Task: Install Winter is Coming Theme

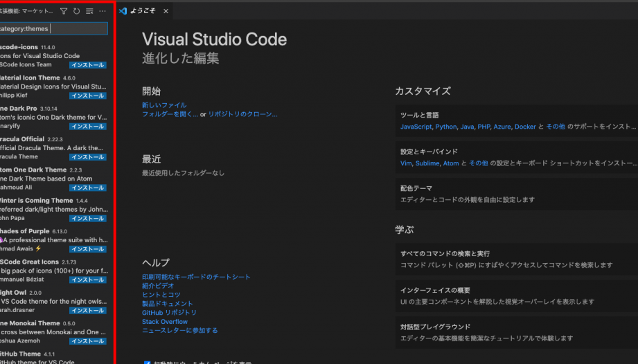Action: tap(88, 218)
